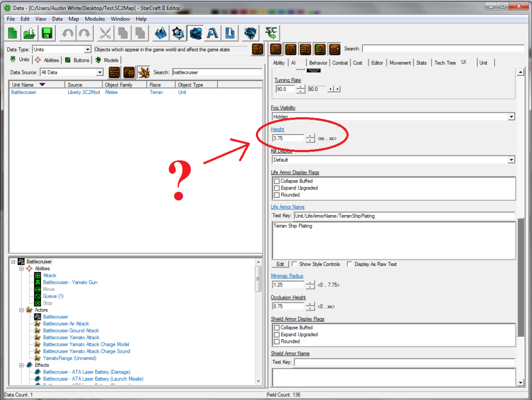The width and height of the screenshot is (532, 400).
Task: Click the Height field link
Action: coord(278,129)
